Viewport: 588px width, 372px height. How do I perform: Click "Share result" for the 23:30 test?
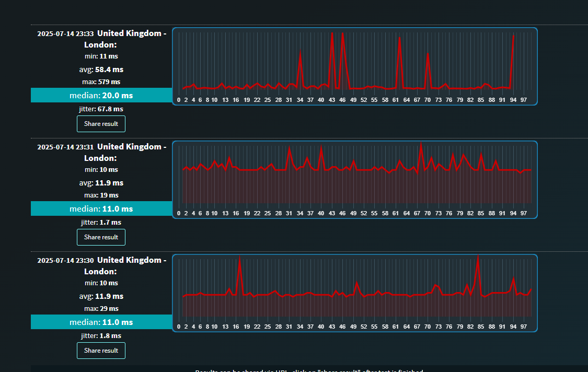pos(101,351)
